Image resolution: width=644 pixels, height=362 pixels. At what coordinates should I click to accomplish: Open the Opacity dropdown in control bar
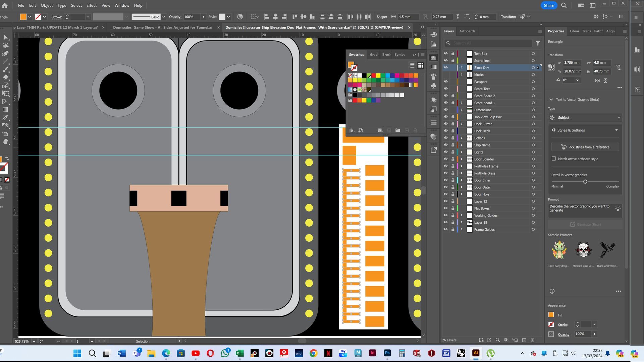pyautogui.click(x=203, y=17)
